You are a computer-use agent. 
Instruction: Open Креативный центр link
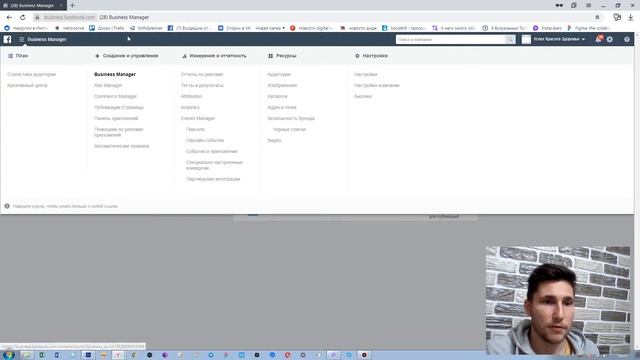pyautogui.click(x=27, y=85)
